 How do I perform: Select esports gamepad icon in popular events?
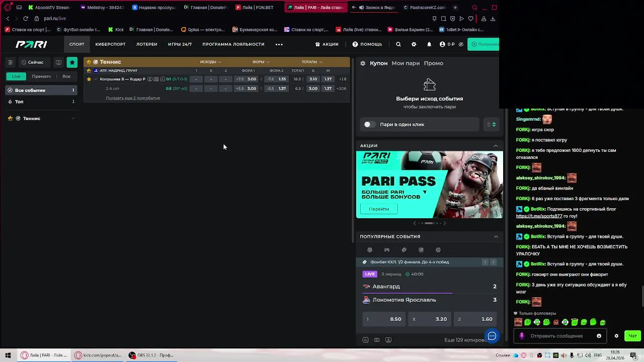tap(387, 250)
